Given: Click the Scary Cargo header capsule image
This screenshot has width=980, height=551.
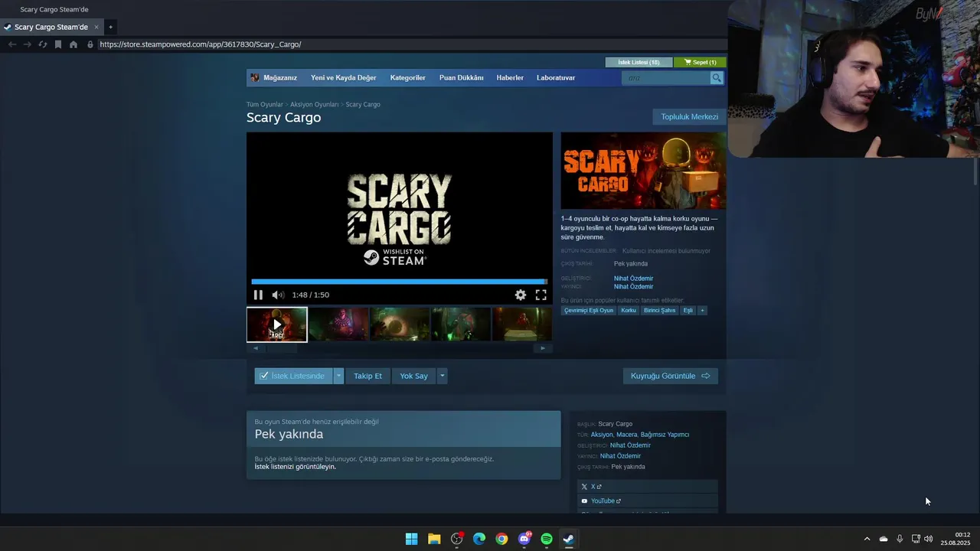Looking at the screenshot, I should coord(643,171).
